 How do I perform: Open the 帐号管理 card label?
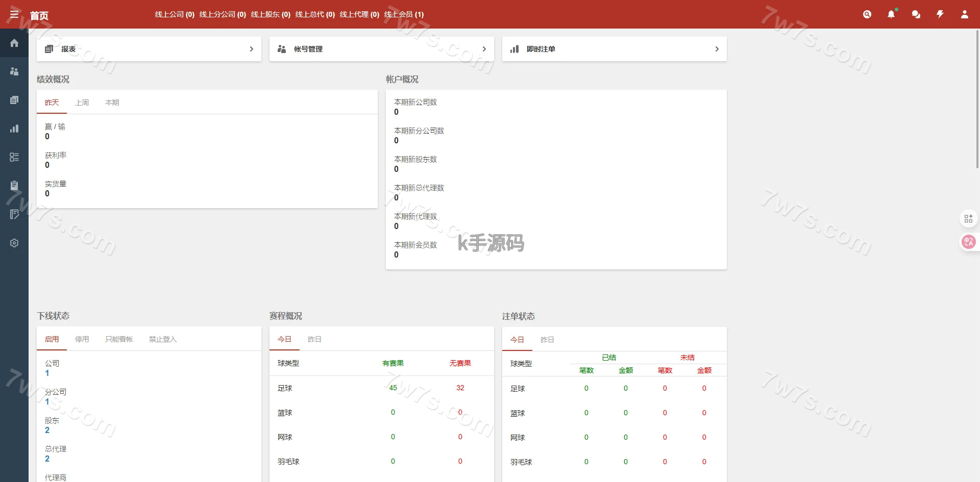click(x=308, y=49)
